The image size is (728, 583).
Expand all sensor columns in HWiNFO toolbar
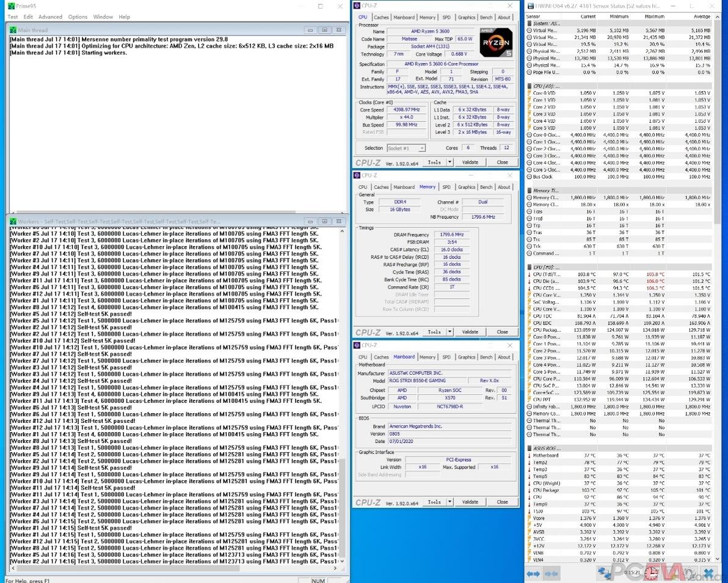pos(533,574)
